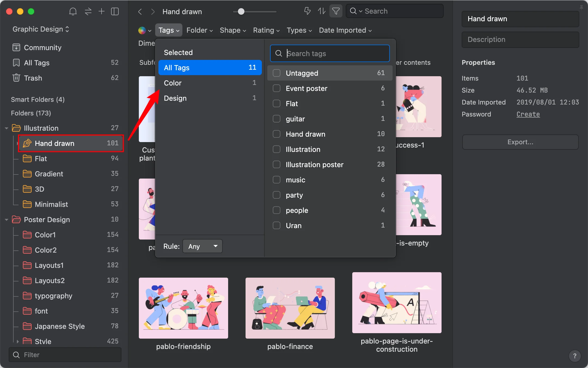
Task: Select the Design tag group
Action: point(210,98)
